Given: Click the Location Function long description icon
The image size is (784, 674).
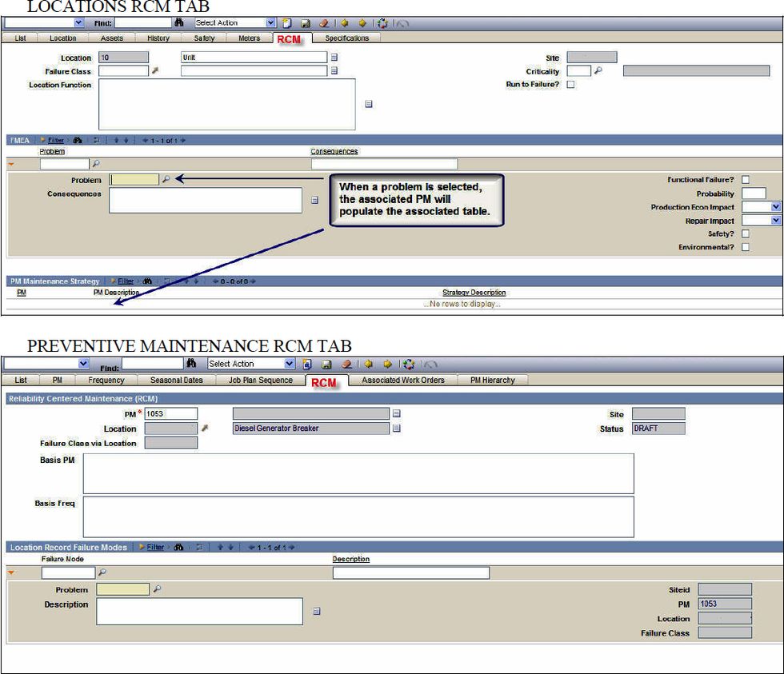Looking at the screenshot, I should (x=368, y=104).
